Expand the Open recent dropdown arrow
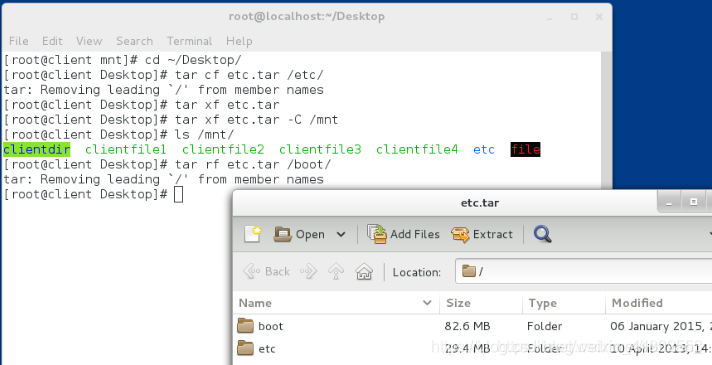Viewport: 712px width, 365px height. pyautogui.click(x=341, y=234)
